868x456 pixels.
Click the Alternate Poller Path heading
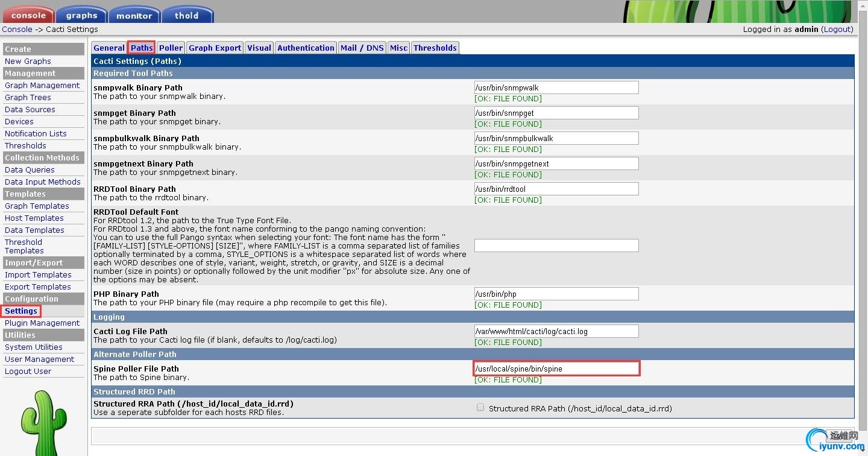(x=135, y=354)
